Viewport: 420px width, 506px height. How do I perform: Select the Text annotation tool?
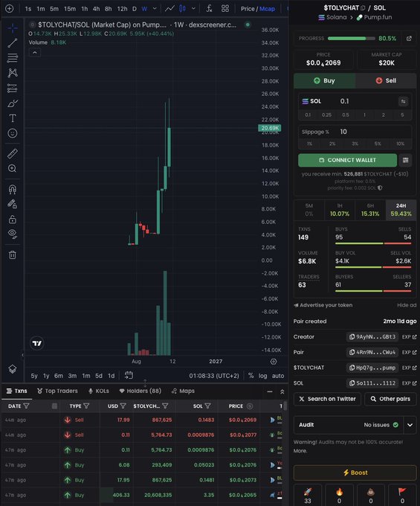12,118
